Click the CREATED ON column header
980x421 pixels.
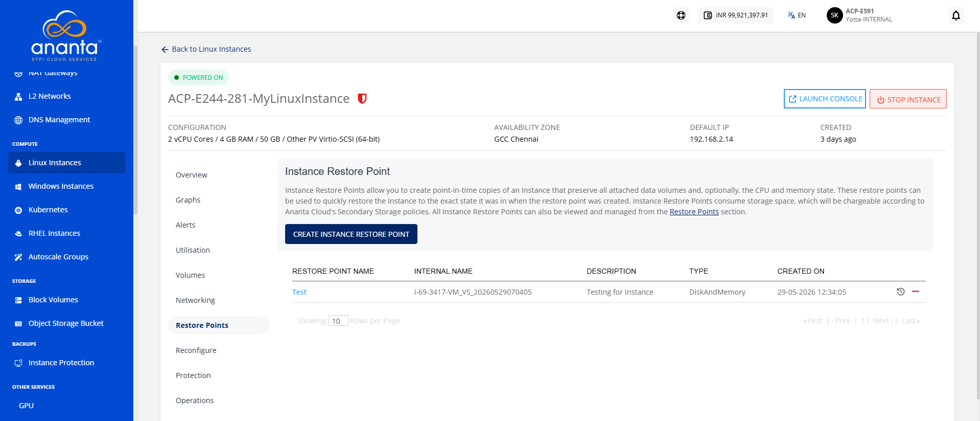[801, 271]
